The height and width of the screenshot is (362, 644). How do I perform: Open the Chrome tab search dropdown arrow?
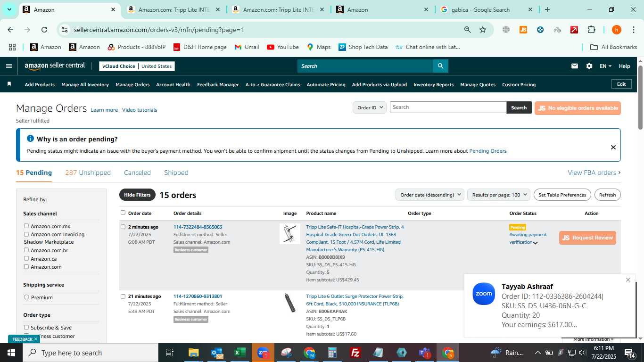9,9
